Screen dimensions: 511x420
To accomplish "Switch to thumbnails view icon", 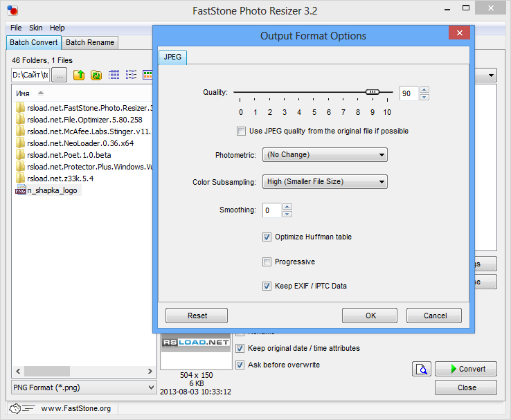I will (x=147, y=75).
